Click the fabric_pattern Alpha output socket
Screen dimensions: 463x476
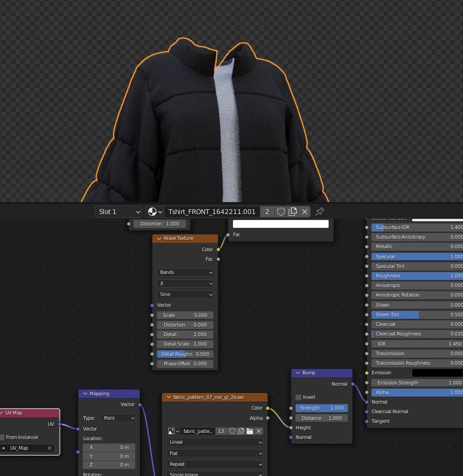pos(268,418)
